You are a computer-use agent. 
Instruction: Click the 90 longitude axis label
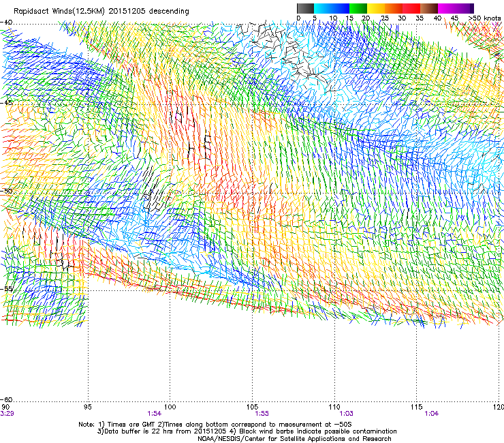tap(5, 407)
